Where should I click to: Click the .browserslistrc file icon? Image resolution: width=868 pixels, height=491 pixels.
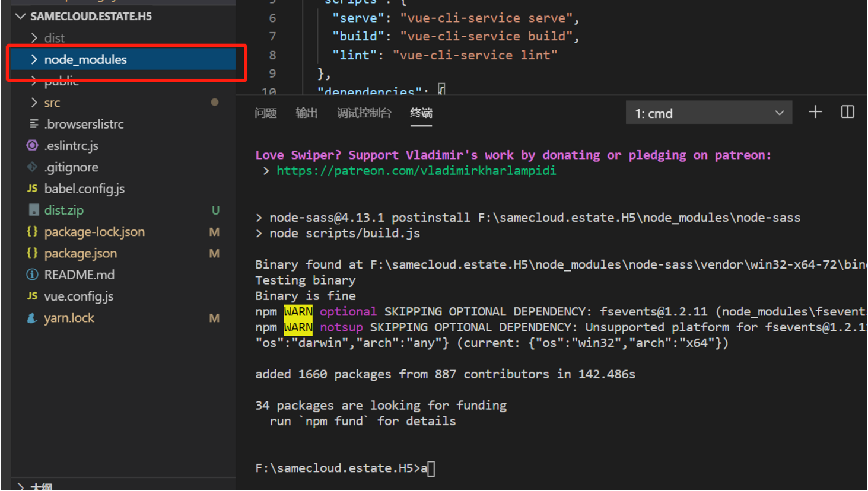(x=33, y=124)
